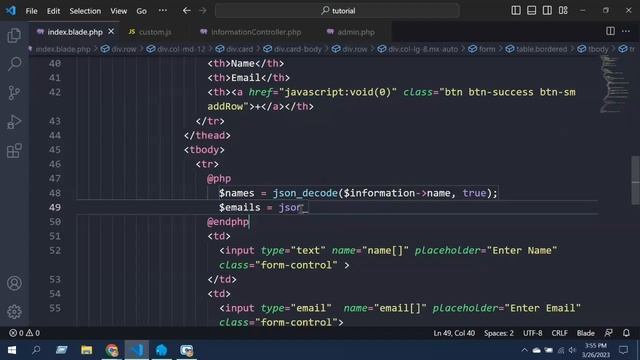The image size is (640, 360).
Task: Go forward using the right arrow
Action: [x=203, y=11]
